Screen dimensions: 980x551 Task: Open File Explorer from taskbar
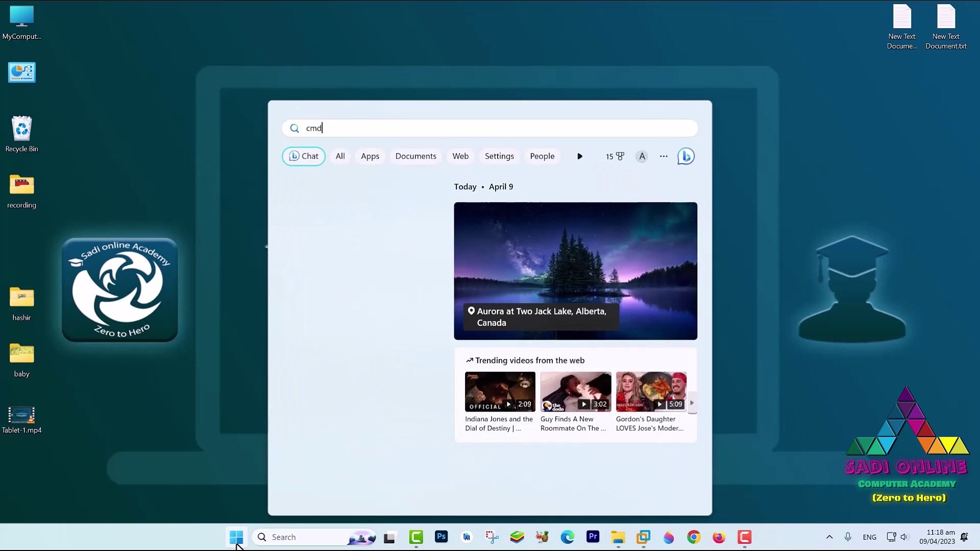pyautogui.click(x=618, y=537)
